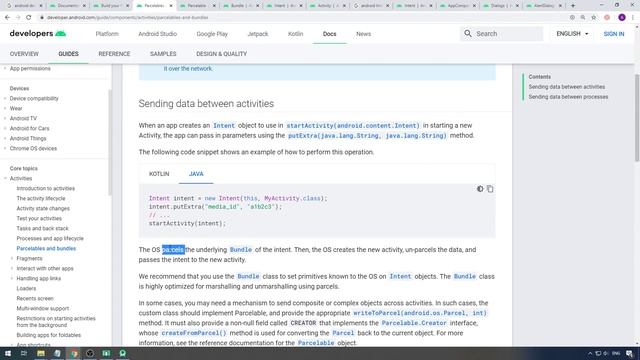Open the News section
Screen dimensions: 640x360
pyautogui.click(x=363, y=34)
